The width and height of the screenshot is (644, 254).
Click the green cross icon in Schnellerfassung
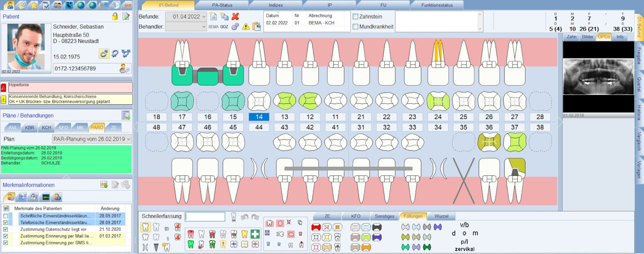(x=255, y=234)
